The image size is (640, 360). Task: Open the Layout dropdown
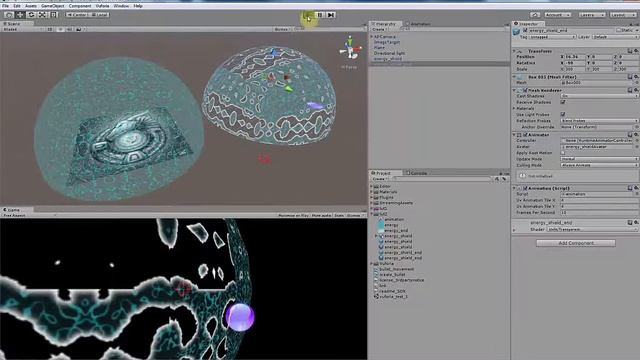point(623,15)
